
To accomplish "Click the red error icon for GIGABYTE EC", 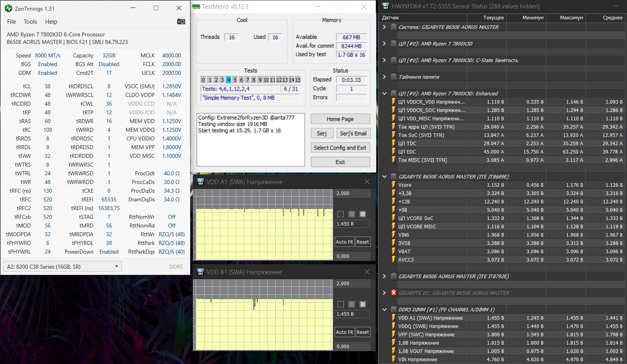I will click(x=393, y=293).
